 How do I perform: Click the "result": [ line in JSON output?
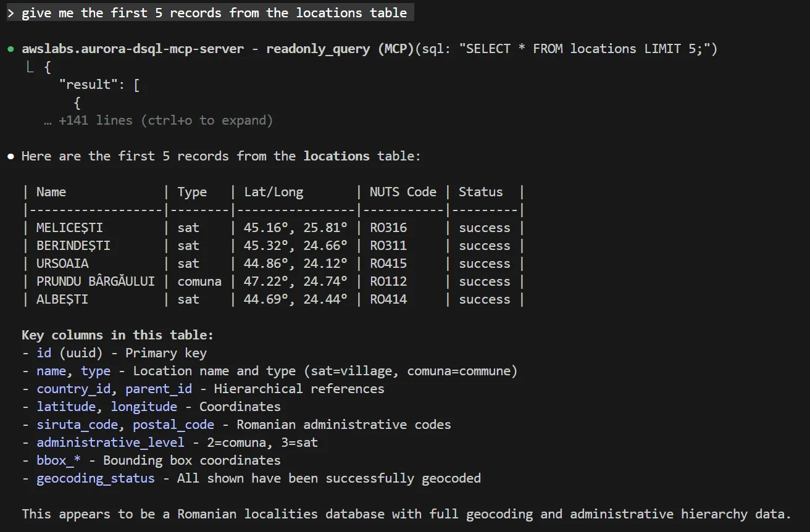[x=99, y=85]
